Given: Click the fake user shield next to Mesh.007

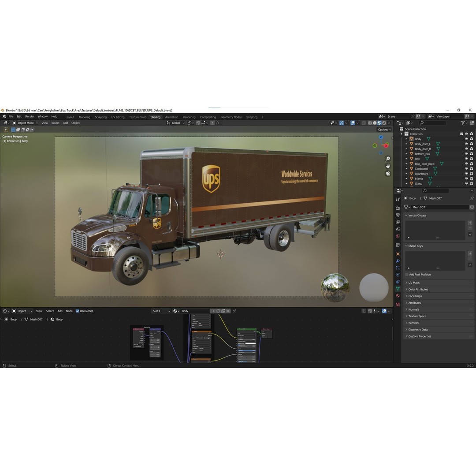Looking at the screenshot, I should 472,207.
